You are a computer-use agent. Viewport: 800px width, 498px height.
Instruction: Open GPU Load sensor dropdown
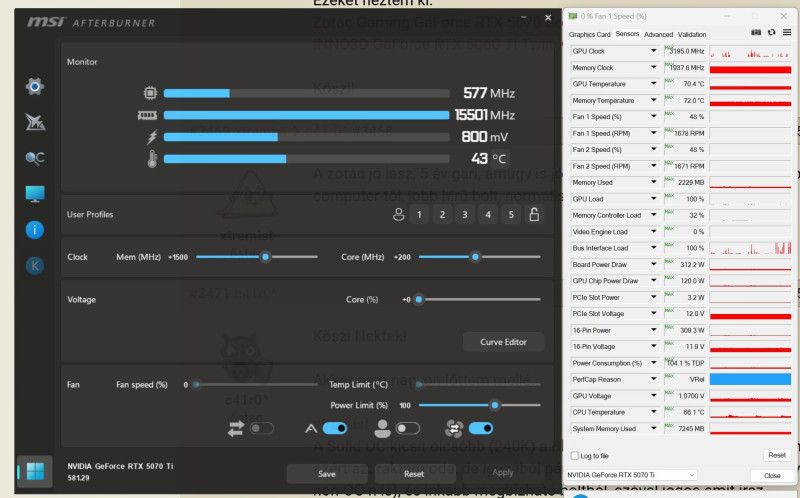[x=654, y=198]
